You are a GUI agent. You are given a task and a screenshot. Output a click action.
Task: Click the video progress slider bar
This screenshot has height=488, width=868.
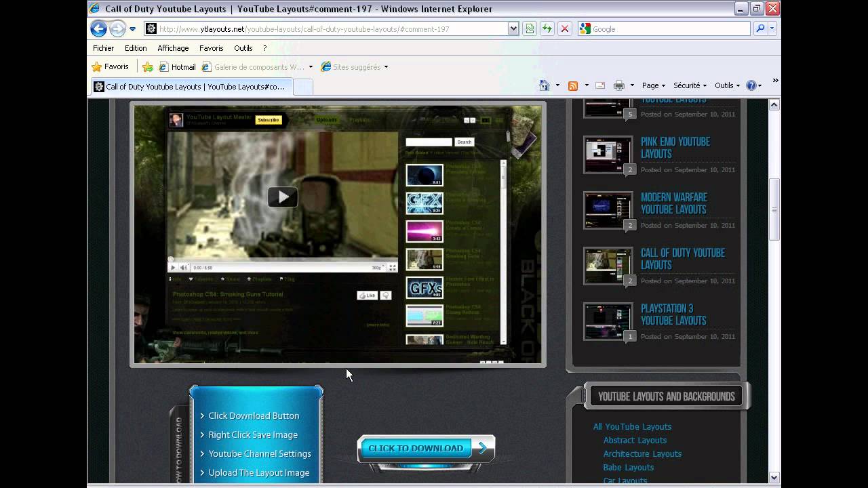tap(282, 260)
